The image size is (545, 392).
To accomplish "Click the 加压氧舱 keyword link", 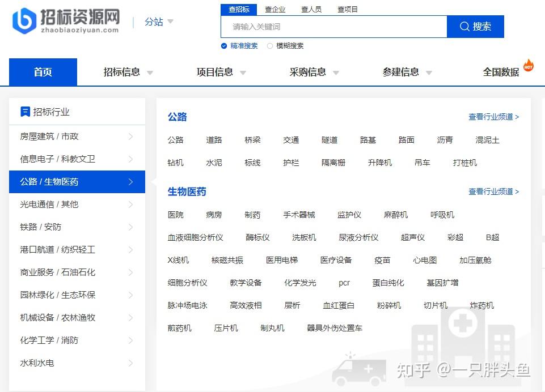I will pos(475,260).
